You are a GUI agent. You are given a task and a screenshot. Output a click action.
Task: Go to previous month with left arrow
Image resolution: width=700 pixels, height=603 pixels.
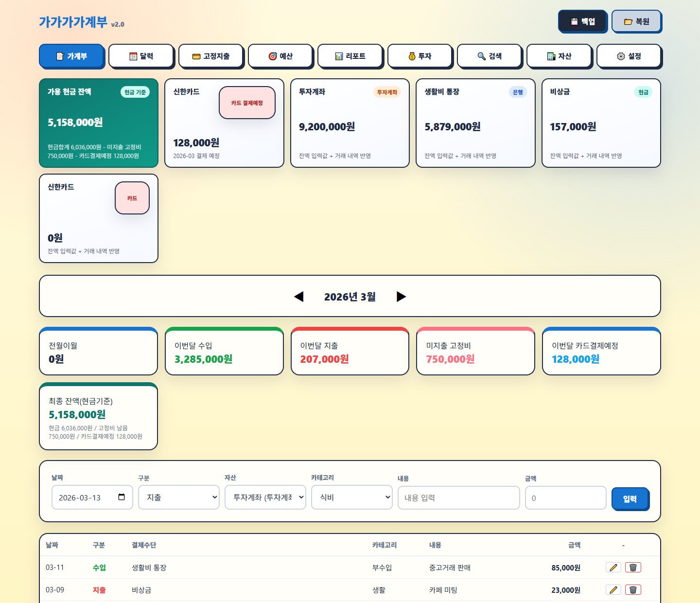click(x=299, y=297)
